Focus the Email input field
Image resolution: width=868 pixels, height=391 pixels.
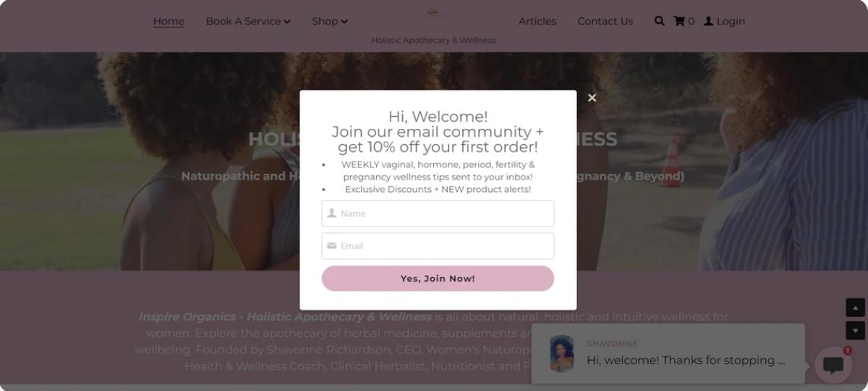[438, 246]
